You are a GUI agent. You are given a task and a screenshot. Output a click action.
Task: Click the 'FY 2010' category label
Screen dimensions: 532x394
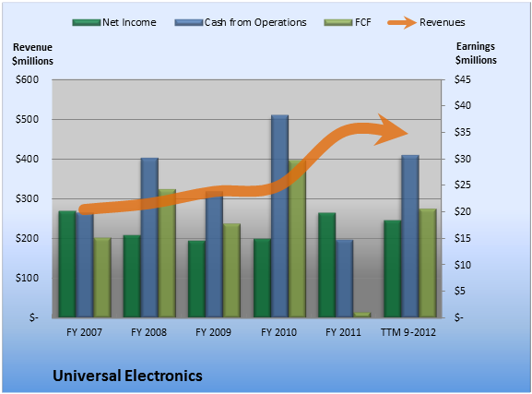pyautogui.click(x=278, y=332)
